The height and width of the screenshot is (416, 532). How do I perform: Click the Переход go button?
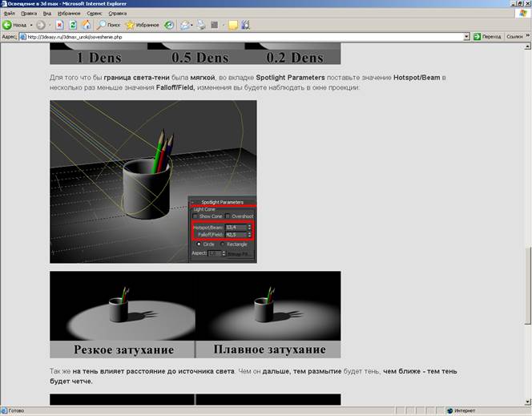coord(487,37)
